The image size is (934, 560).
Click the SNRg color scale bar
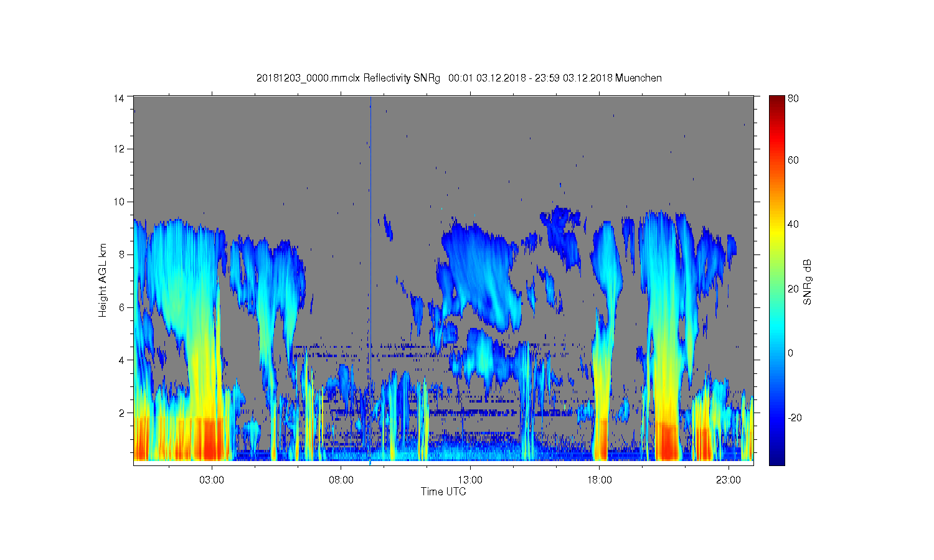tap(776, 280)
